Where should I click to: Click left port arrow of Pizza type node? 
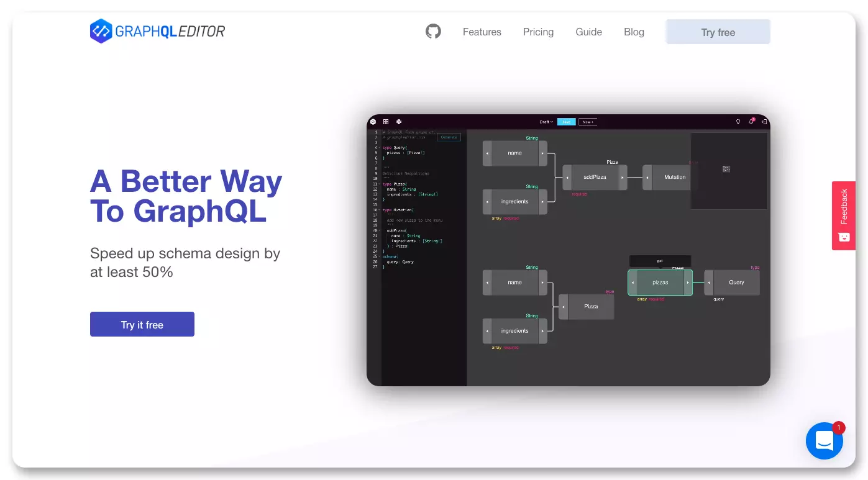click(x=563, y=307)
